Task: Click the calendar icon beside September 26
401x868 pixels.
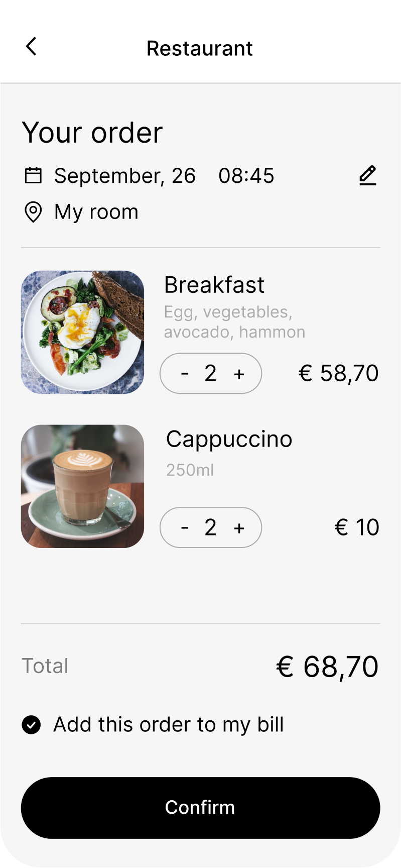Action: pos(33,176)
